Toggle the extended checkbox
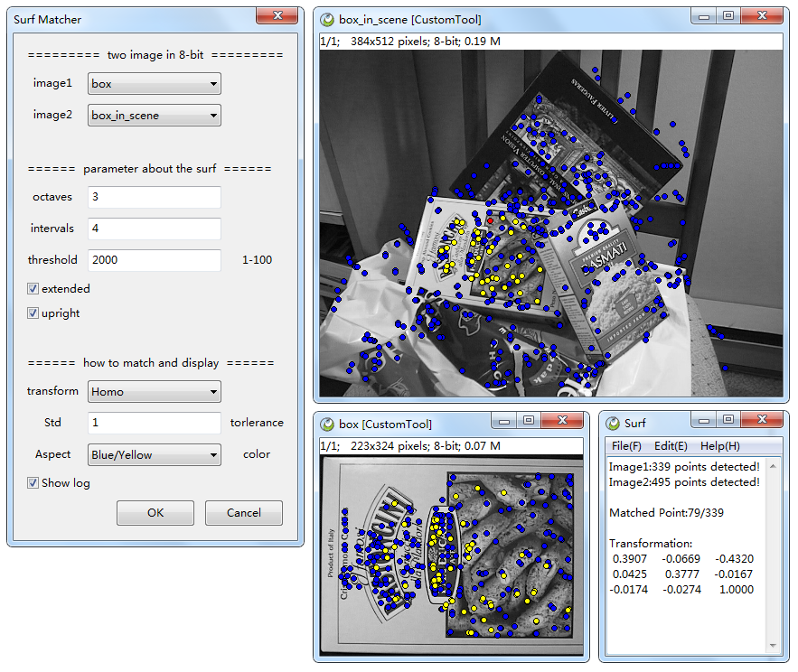 click(x=33, y=289)
